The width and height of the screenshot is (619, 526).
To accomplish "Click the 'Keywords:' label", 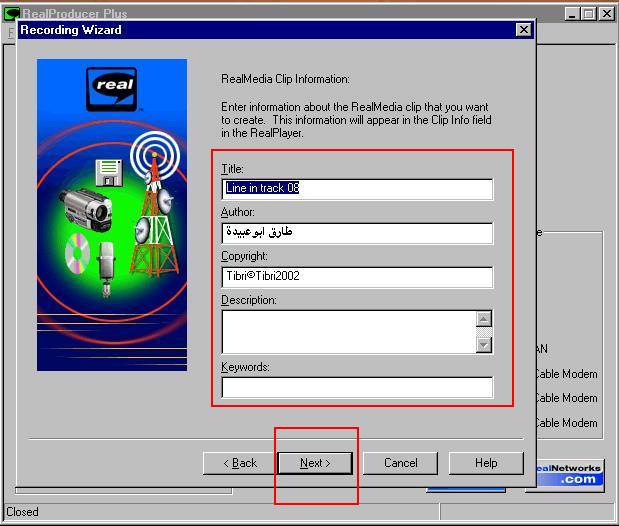I will 245,367.
